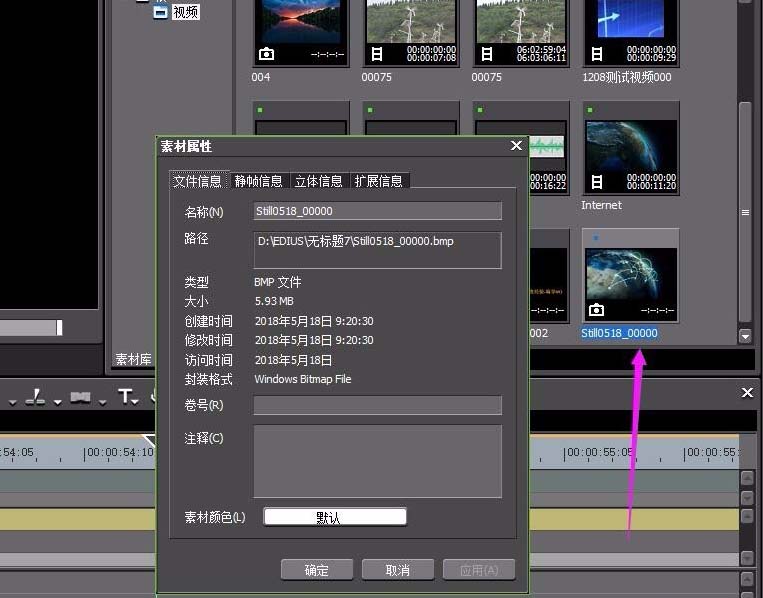Click the 路径 box showing the bmp path
Viewport: 763px width, 598px height.
[378, 250]
